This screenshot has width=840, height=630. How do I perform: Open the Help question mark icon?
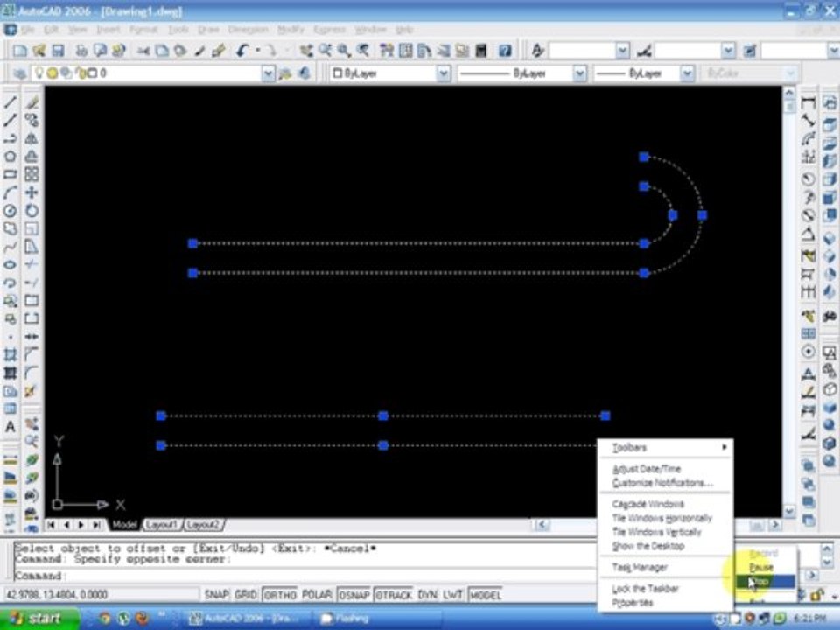point(505,51)
